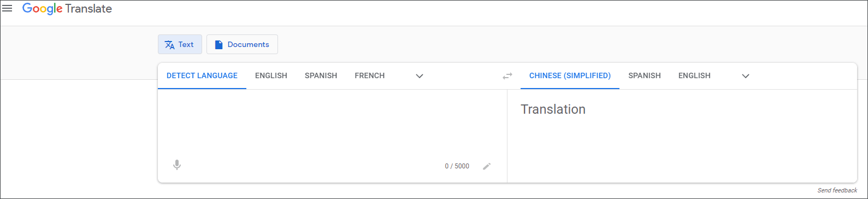This screenshot has height=199, width=868.
Task: Expand the target language list chevron
Action: coord(746,76)
